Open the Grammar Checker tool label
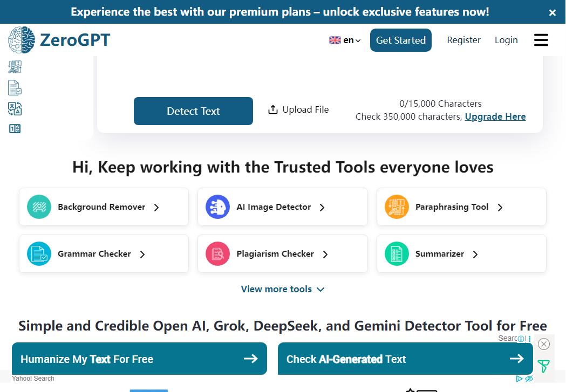 (x=94, y=253)
